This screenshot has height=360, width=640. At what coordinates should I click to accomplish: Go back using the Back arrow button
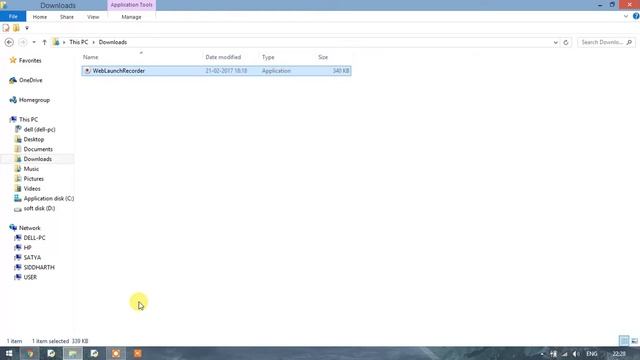coord(9,42)
